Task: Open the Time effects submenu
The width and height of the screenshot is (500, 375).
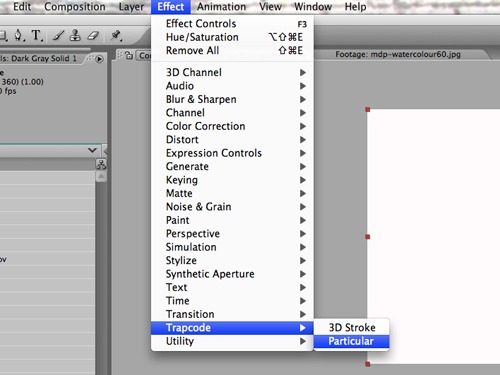Action: coord(232,301)
